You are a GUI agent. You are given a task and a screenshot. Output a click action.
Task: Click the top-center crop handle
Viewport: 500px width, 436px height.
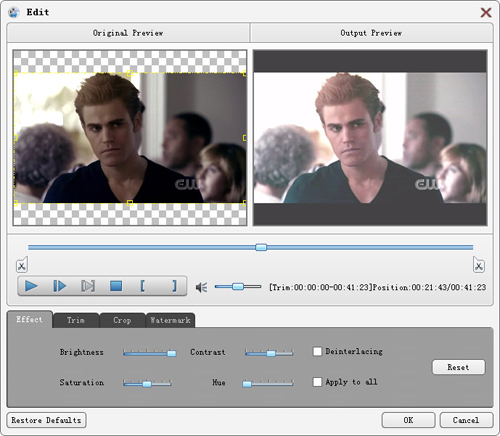click(130, 73)
